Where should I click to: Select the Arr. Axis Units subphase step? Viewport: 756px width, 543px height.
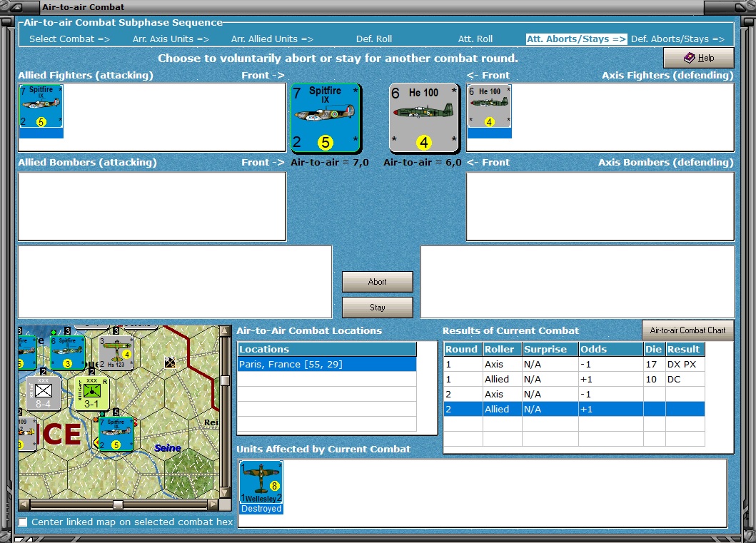[x=171, y=39]
